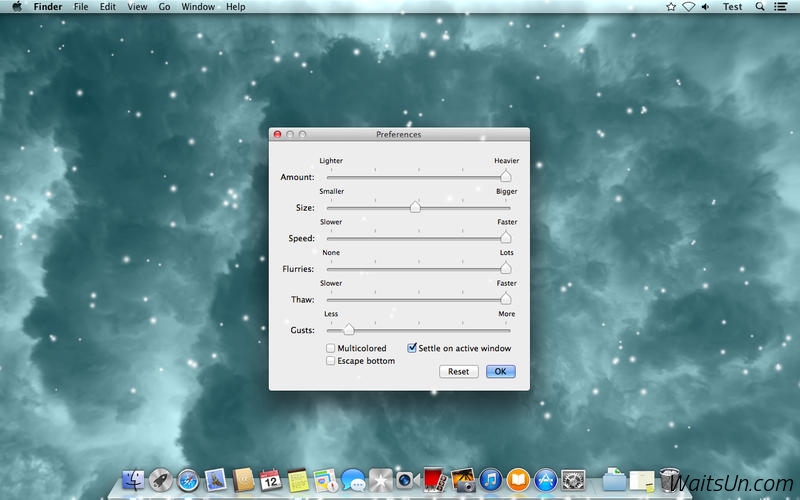Open the documents stack in dock
Screen dimensions: 800x500
coord(642,480)
